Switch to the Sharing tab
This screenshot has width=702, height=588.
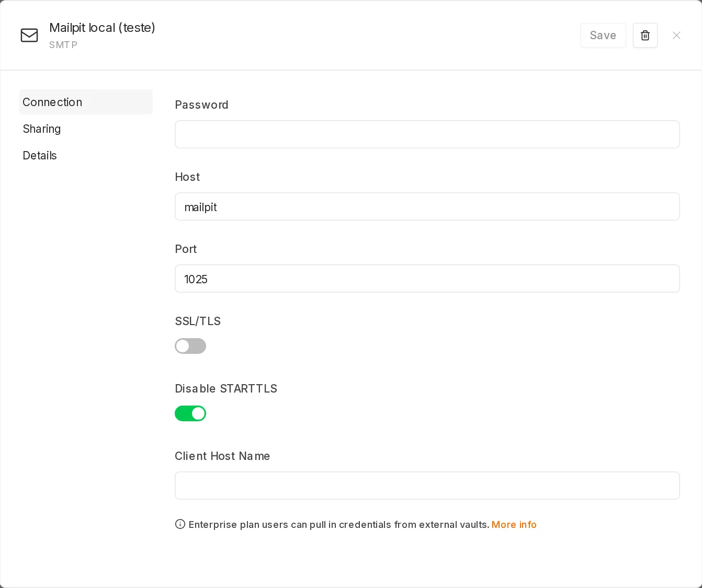coord(86,129)
